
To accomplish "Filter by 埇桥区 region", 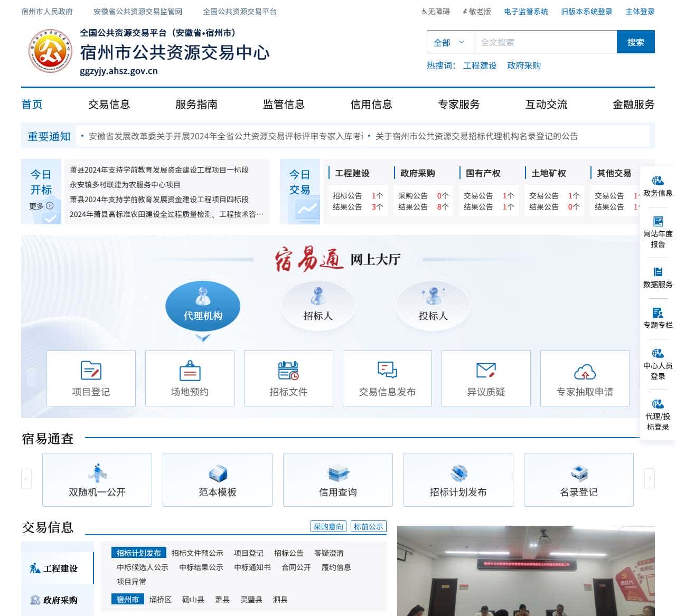I will coord(161,600).
